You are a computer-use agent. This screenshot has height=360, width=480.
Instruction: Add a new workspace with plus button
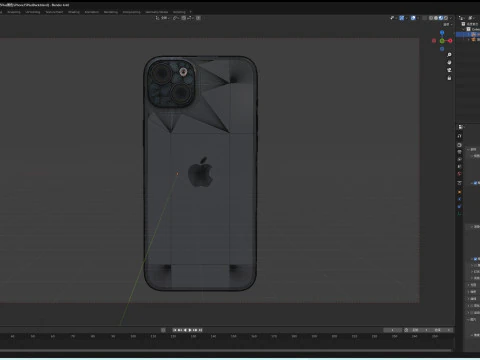tap(191, 12)
